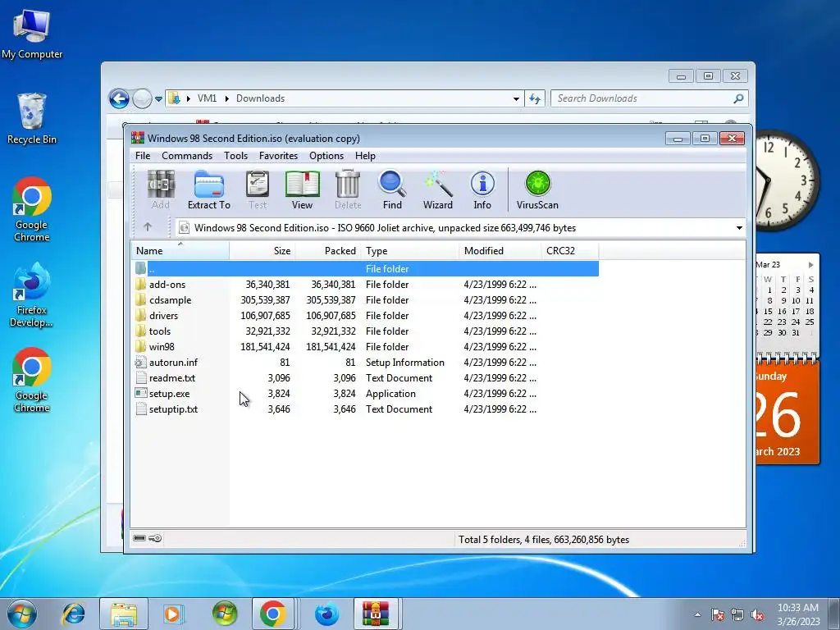The image size is (840, 630).
Task: Sort by Packed column header
Action: tap(328, 251)
